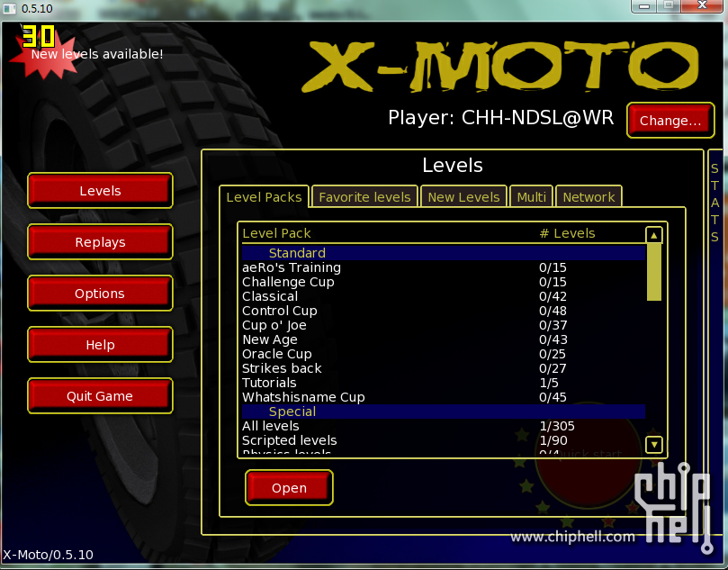Switch to the Favorite levels tab
The width and height of the screenshot is (728, 570).
[x=365, y=197]
